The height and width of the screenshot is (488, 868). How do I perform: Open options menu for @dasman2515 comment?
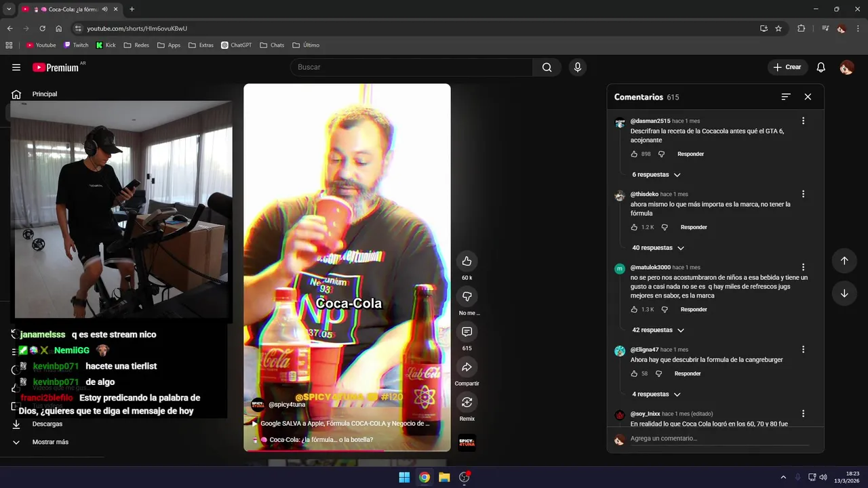(x=803, y=121)
